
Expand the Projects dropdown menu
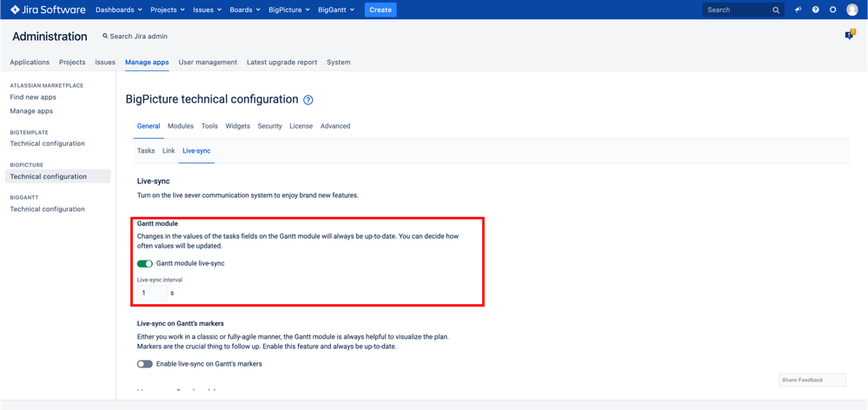pos(169,10)
